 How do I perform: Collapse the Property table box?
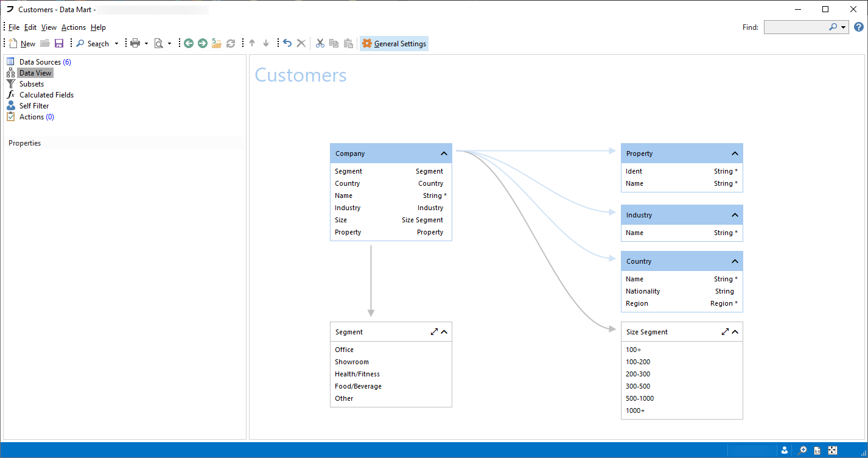(x=735, y=153)
